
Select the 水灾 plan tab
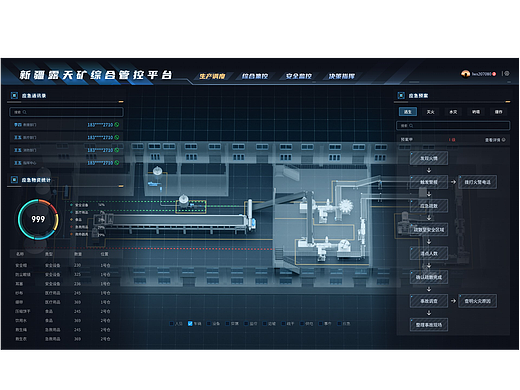pos(453,112)
